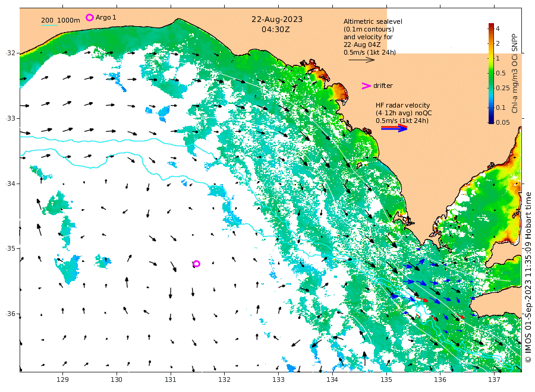Screen dimensions: 535x392
Task: Click the colorbar tick label 4
Action: point(498,29)
